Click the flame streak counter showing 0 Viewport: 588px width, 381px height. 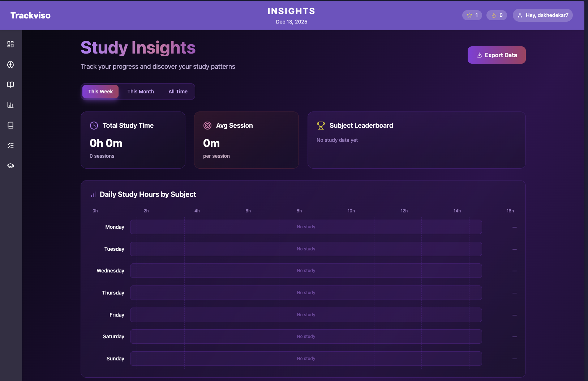(x=497, y=15)
